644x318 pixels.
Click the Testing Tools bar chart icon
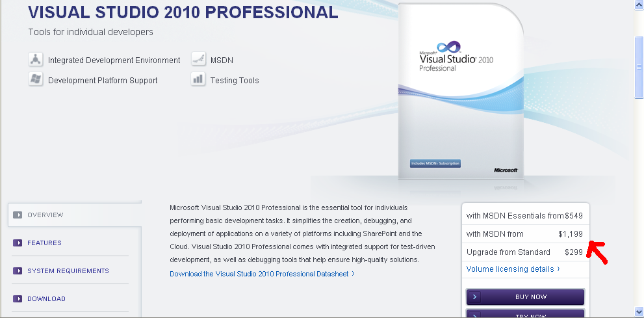(x=198, y=79)
